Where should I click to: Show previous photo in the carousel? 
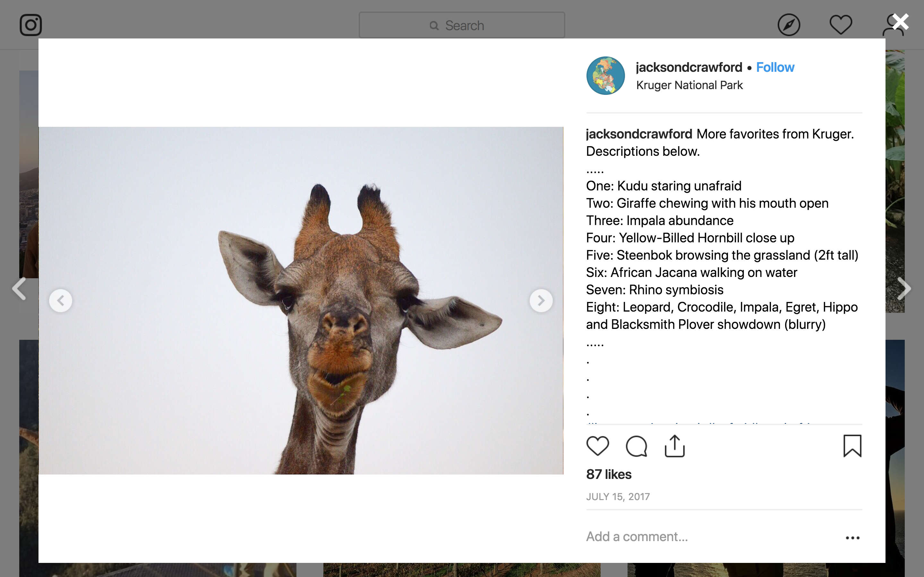tap(61, 301)
